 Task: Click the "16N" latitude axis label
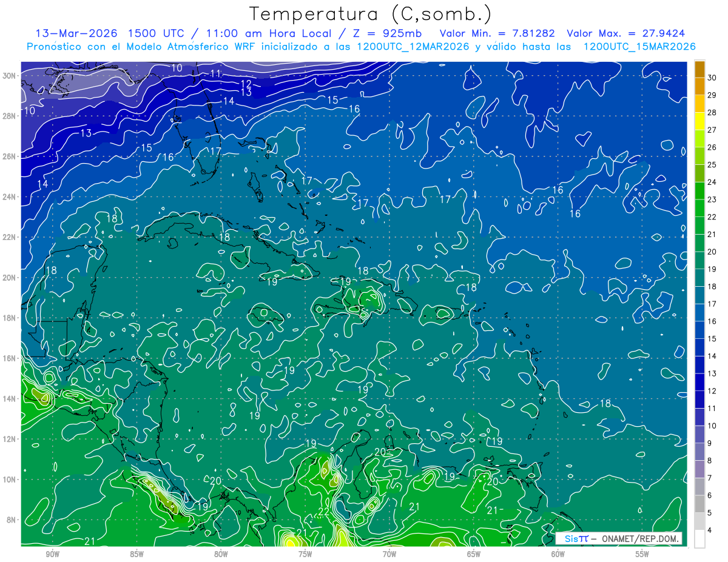click(8, 358)
